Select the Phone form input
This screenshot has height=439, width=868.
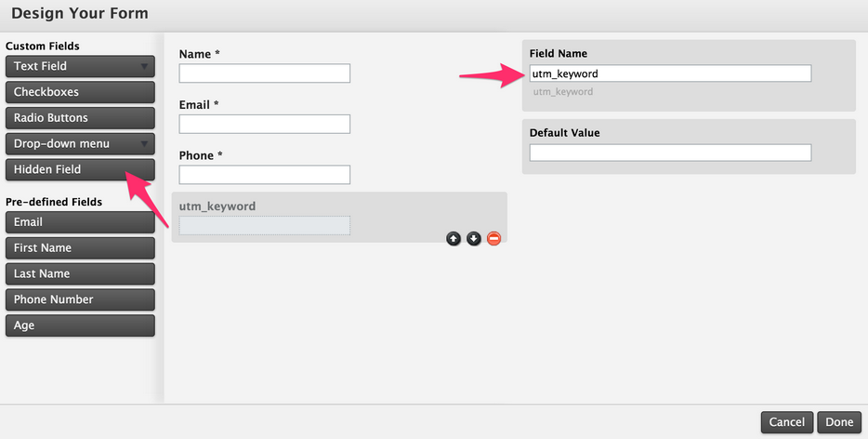pos(265,175)
